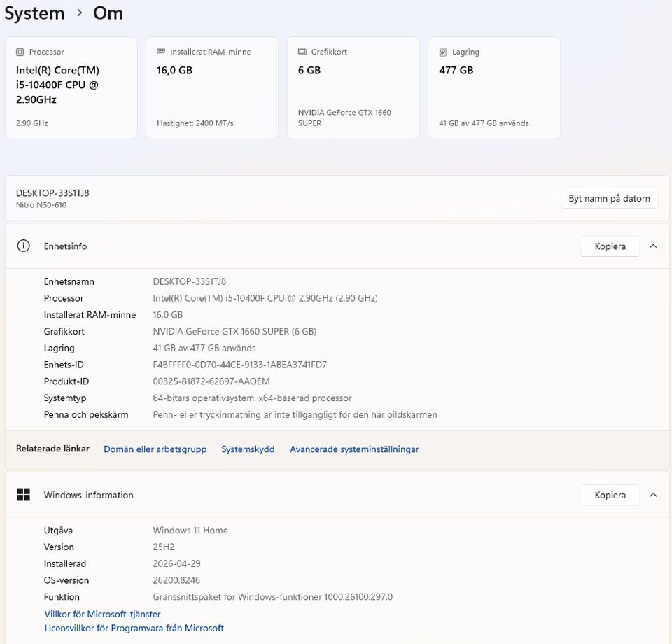The width and height of the screenshot is (672, 644).
Task: Open Villkor för Microsoft-tjänster link
Action: [102, 614]
